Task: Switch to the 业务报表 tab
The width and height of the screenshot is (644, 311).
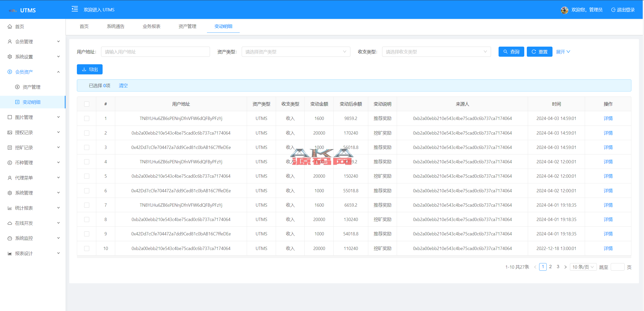Action: (x=151, y=26)
